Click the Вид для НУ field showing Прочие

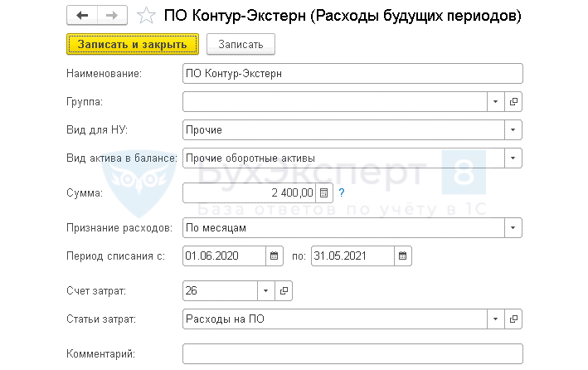click(343, 130)
